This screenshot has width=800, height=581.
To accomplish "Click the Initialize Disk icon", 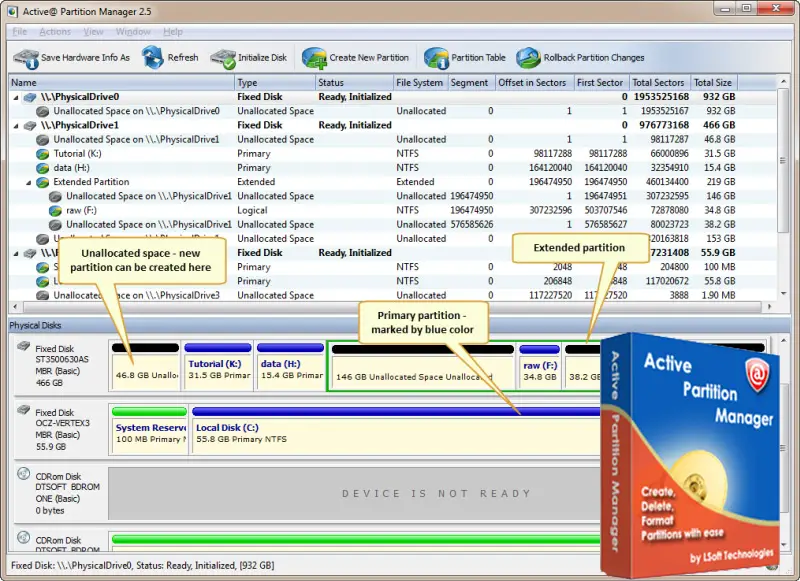I will click(223, 59).
